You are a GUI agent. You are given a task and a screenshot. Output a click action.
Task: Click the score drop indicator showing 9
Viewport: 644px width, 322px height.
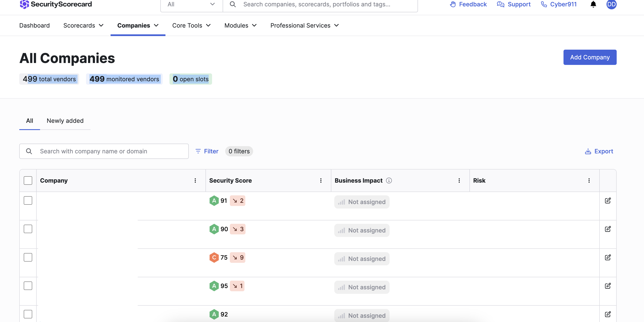point(237,257)
